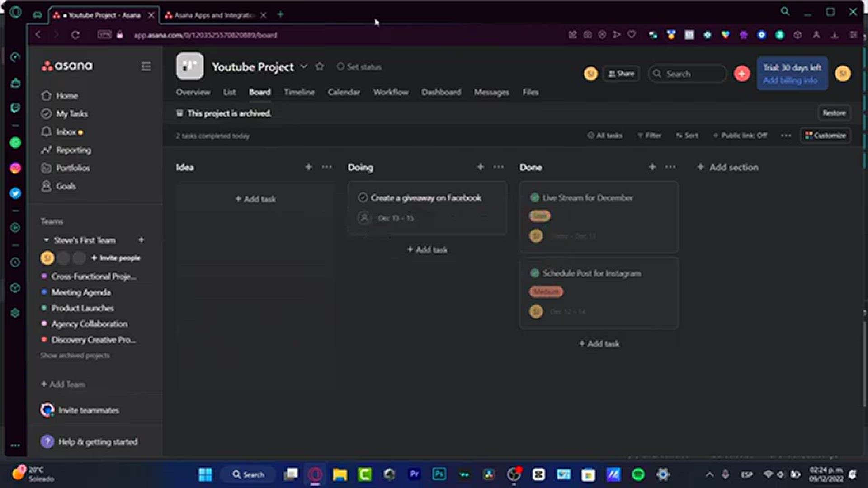The height and width of the screenshot is (488, 868).
Task: Open Youtube Project title dropdown arrow
Action: point(304,66)
